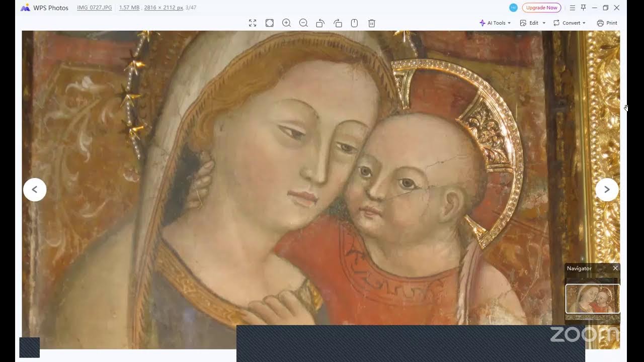
Task: Open the user account avatar
Action: click(x=513, y=8)
